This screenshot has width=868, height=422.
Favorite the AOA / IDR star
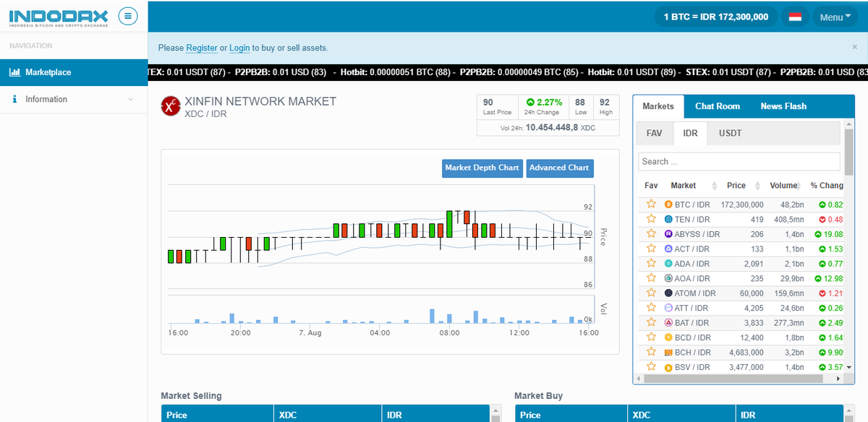(x=651, y=278)
